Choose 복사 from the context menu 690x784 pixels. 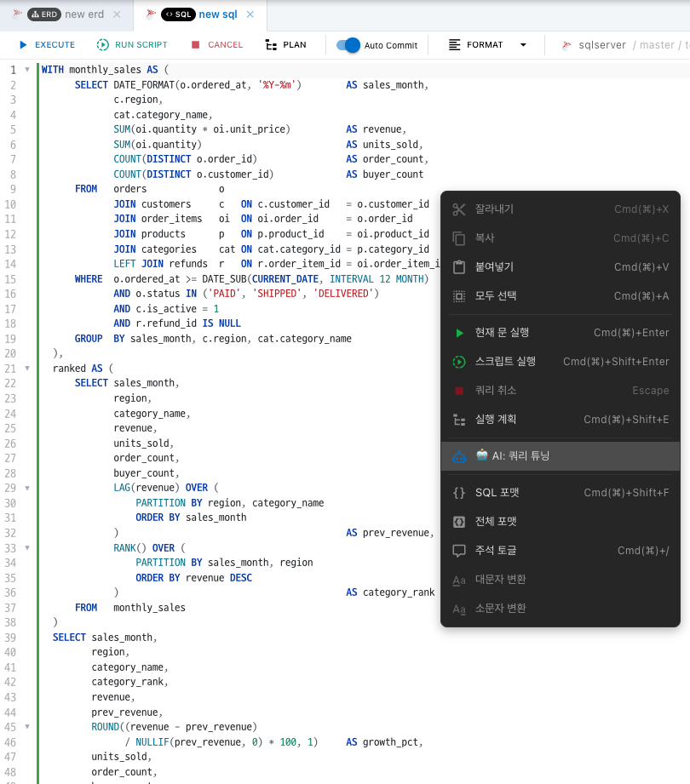pos(560,238)
